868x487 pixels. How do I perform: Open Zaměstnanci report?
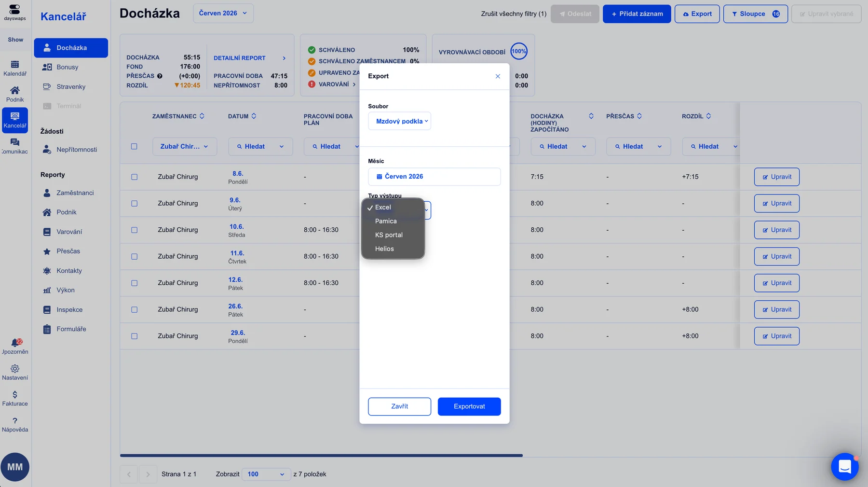tap(71, 193)
